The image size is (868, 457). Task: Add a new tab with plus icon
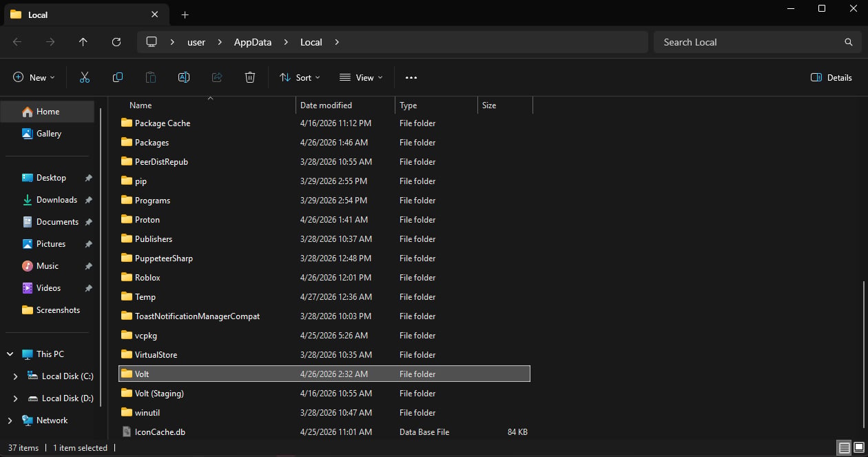(185, 14)
